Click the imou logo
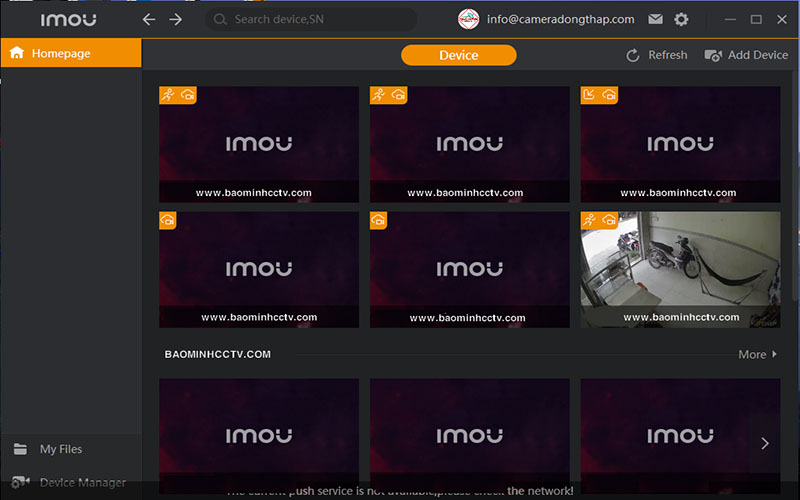Image resolution: width=800 pixels, height=500 pixels. pos(68,19)
